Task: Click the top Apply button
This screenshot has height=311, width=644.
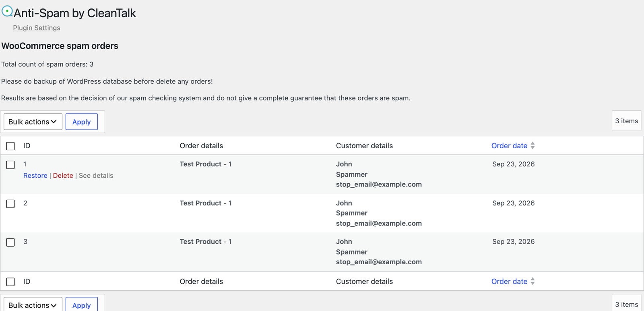Action: click(x=82, y=122)
